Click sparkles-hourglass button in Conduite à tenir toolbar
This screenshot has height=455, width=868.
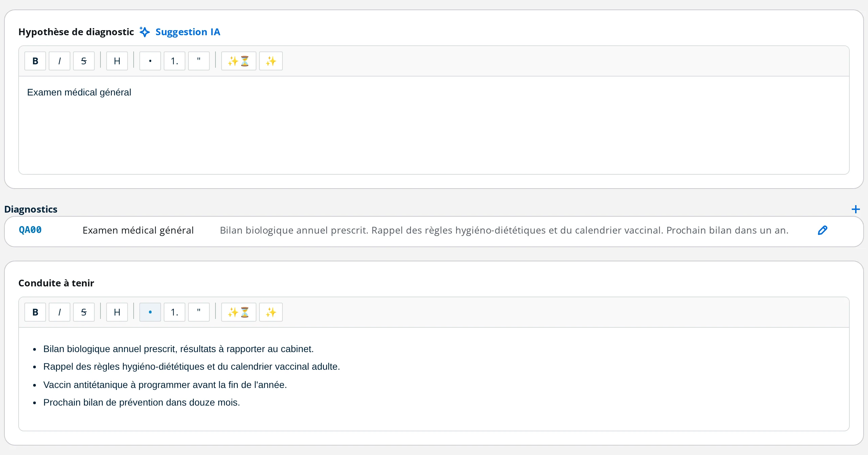239,312
